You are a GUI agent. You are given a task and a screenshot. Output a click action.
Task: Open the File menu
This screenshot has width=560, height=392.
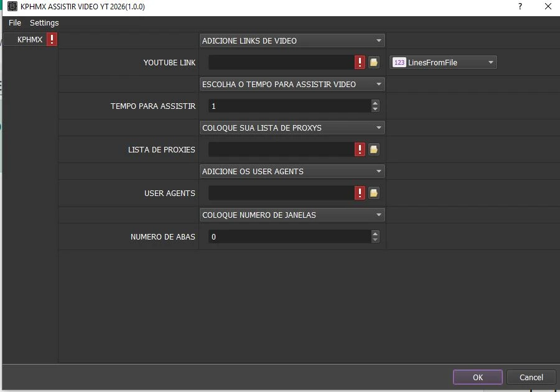point(15,22)
